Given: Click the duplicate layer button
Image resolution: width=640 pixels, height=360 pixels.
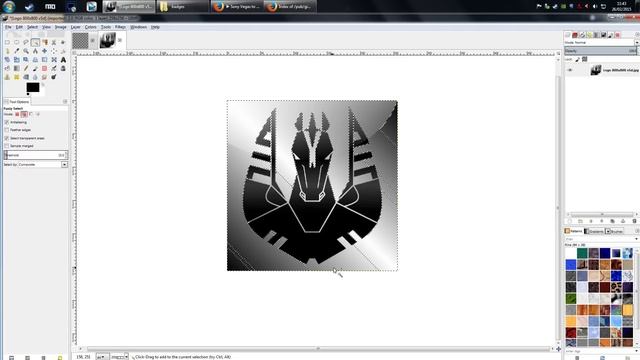Looking at the screenshot, I should click(x=612, y=221).
